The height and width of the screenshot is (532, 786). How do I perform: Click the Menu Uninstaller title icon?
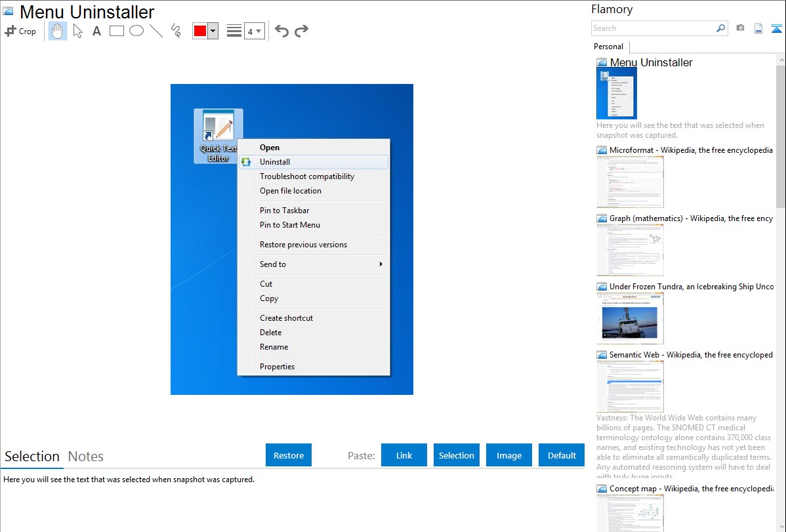point(9,12)
